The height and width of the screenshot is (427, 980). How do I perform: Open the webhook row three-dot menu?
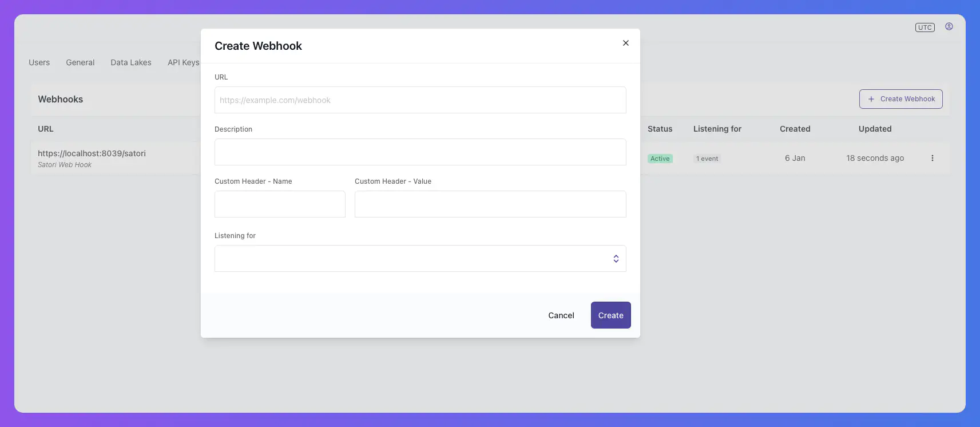(933, 158)
